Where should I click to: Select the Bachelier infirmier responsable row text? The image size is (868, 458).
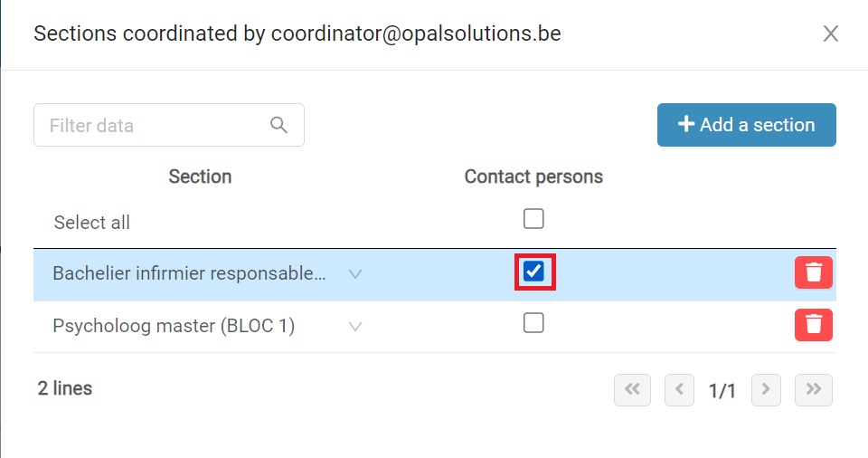pos(189,273)
